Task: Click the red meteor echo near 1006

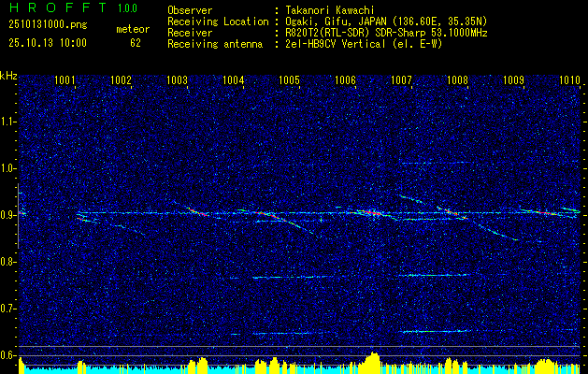Action: (x=373, y=212)
